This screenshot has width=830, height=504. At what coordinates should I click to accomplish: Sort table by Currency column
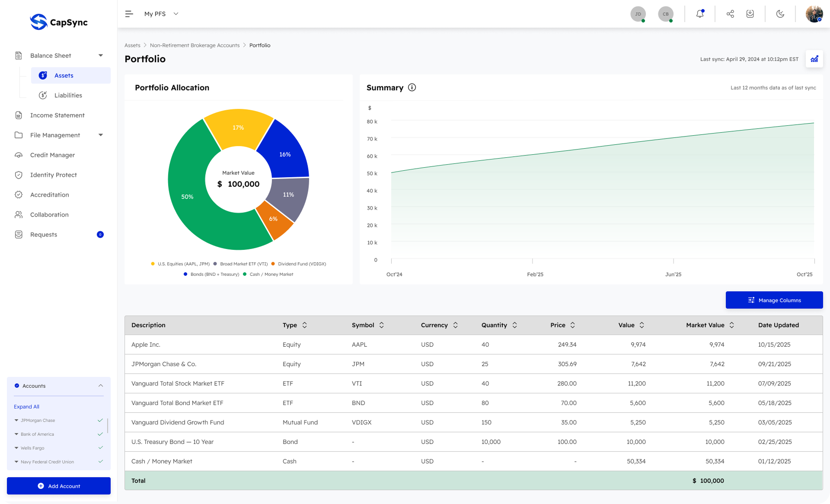[455, 325]
